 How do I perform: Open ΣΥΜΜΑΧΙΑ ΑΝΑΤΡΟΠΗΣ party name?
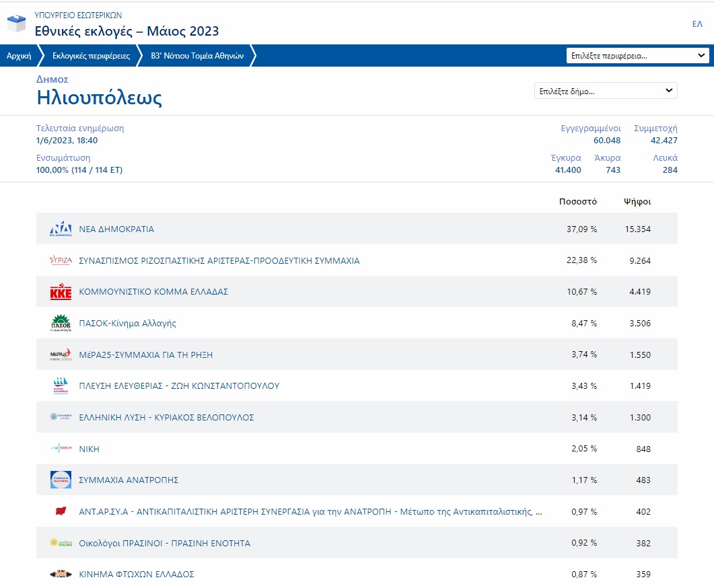tap(129, 480)
